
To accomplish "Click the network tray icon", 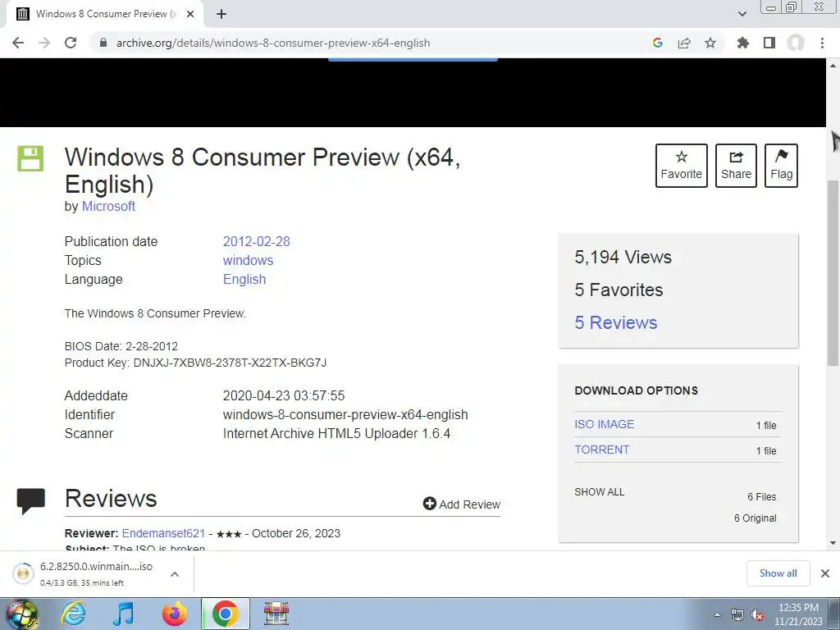I will coord(737,615).
